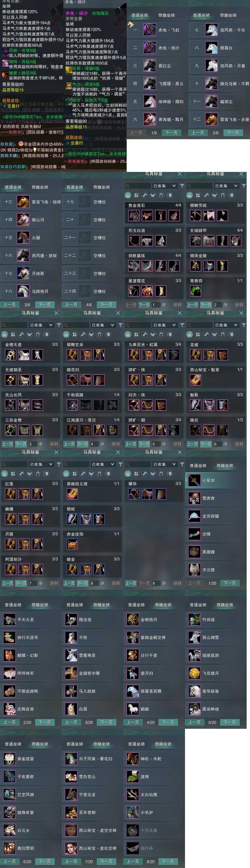250x868 pixels.
Task: Toggle list view above 焦金流石 set
Action: (128, 195)
